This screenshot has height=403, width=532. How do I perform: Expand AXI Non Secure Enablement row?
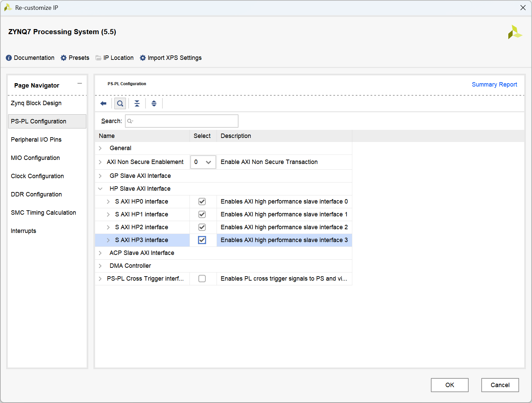click(x=100, y=162)
